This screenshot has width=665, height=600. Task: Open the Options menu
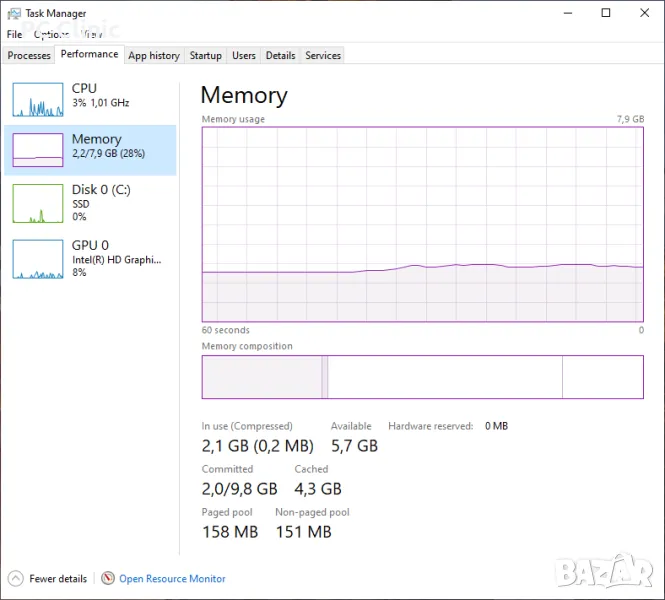click(x=50, y=34)
